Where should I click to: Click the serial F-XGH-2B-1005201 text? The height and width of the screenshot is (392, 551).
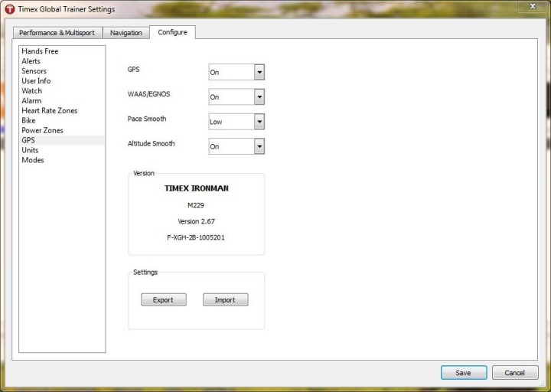click(196, 237)
